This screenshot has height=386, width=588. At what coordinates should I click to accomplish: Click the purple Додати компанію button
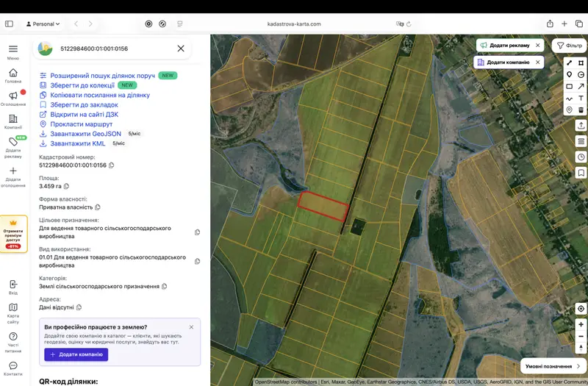coord(76,354)
